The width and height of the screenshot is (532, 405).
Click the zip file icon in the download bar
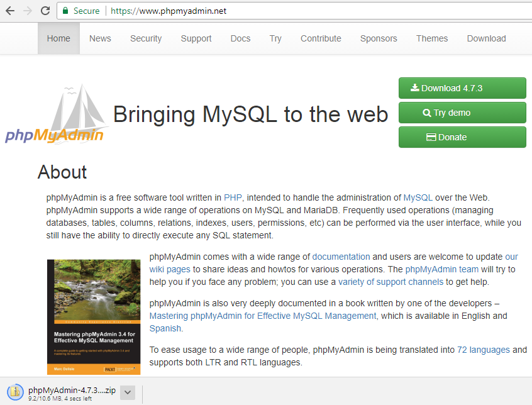pos(15,392)
